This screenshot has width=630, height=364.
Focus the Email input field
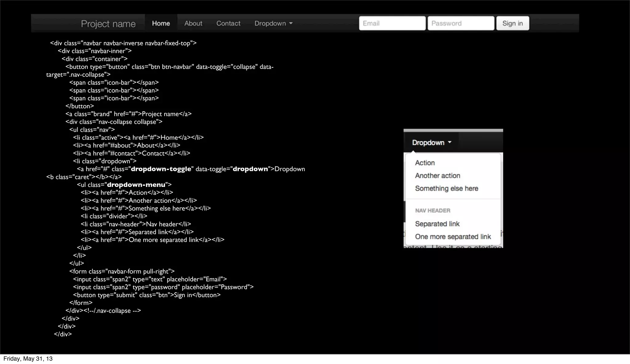coord(392,23)
